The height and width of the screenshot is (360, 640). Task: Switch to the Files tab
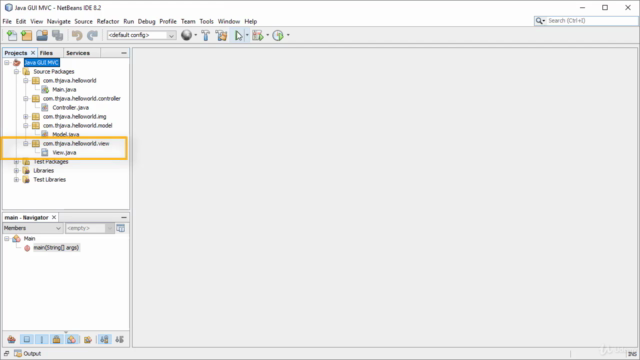46,53
